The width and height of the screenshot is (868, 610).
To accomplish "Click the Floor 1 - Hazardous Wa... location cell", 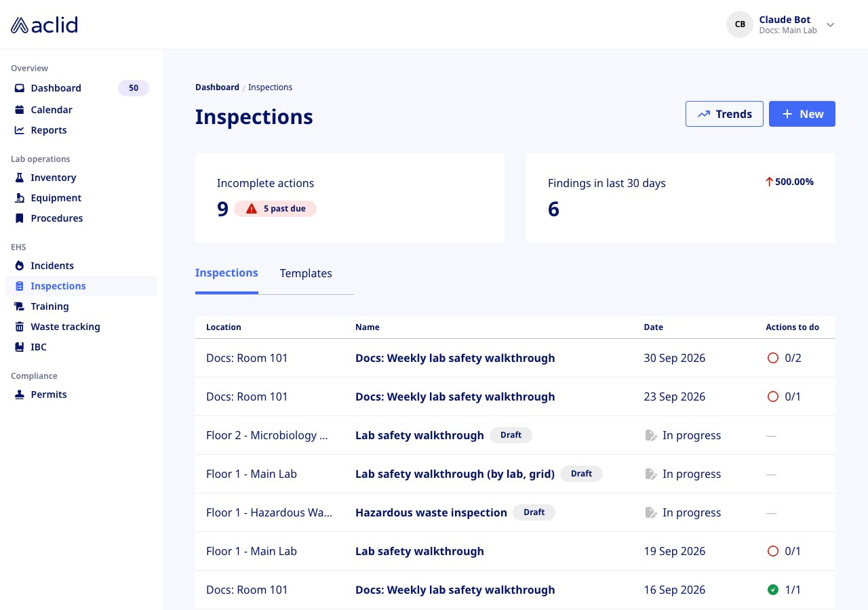I will [x=269, y=512].
